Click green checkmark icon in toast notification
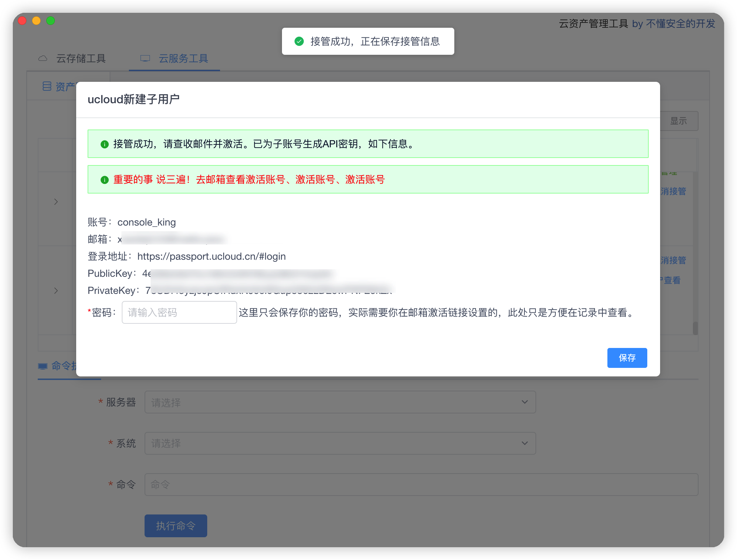 click(x=299, y=41)
